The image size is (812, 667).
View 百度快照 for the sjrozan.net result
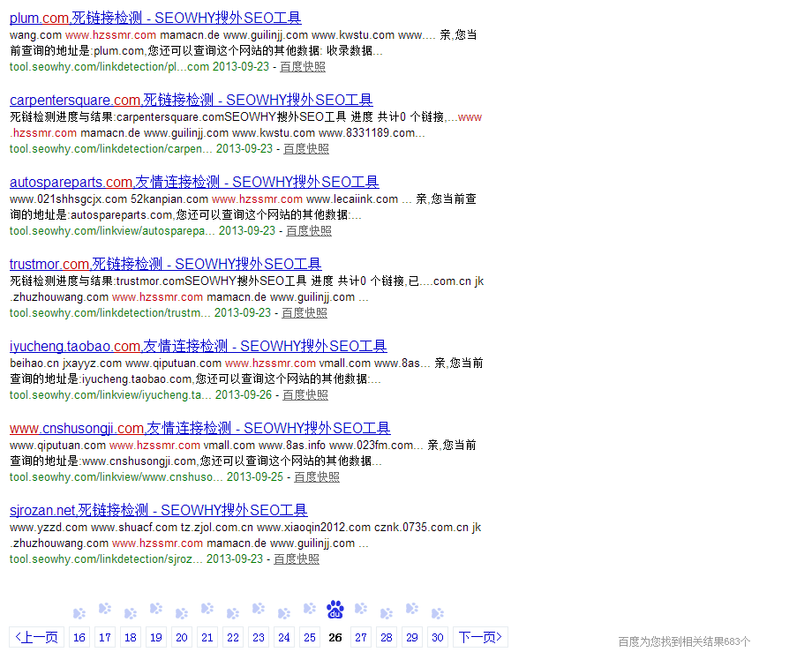click(x=297, y=559)
